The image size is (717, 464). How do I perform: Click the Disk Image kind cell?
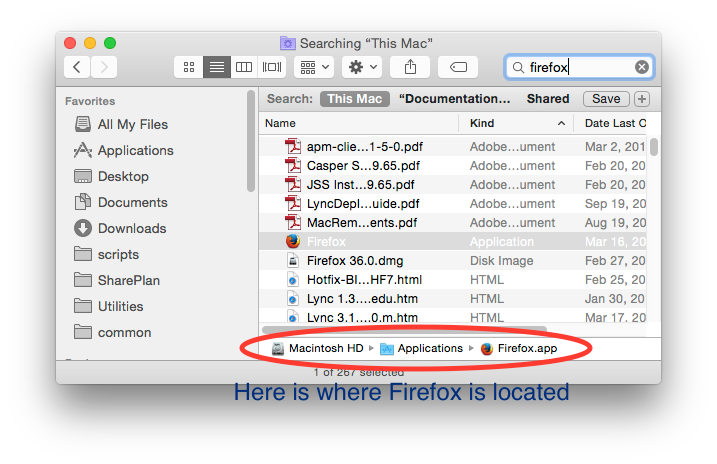pos(502,261)
